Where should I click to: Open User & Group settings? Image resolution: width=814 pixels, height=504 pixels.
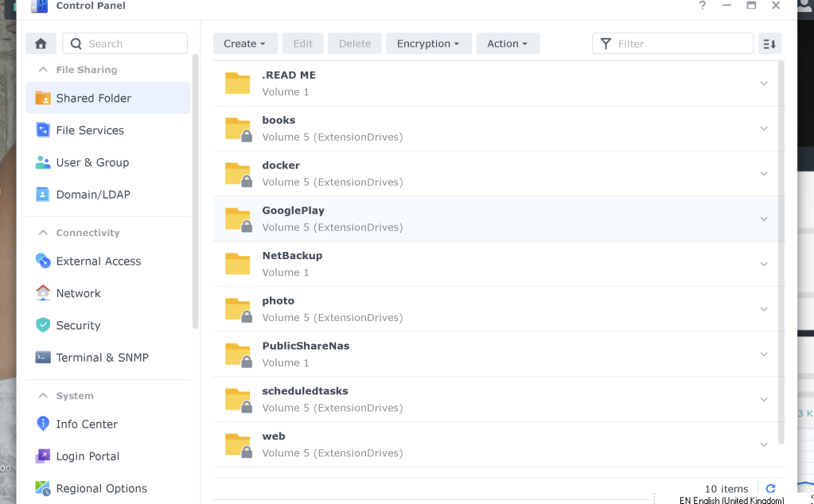tap(108, 162)
